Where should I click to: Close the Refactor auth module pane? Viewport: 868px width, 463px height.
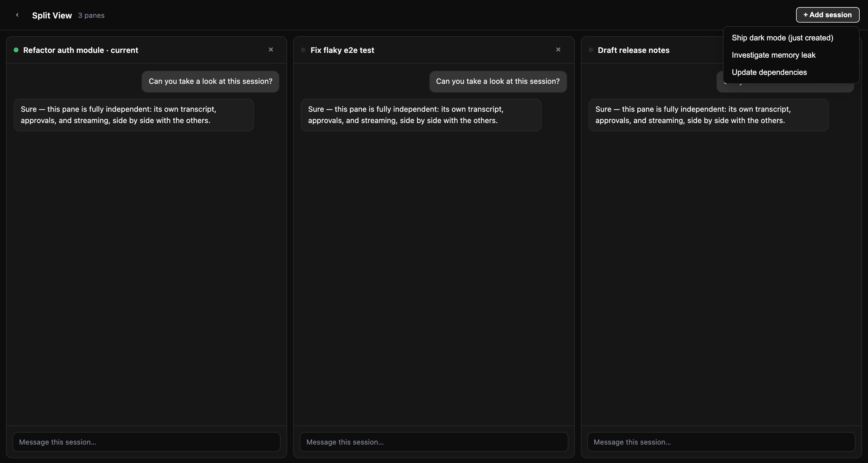(x=271, y=50)
